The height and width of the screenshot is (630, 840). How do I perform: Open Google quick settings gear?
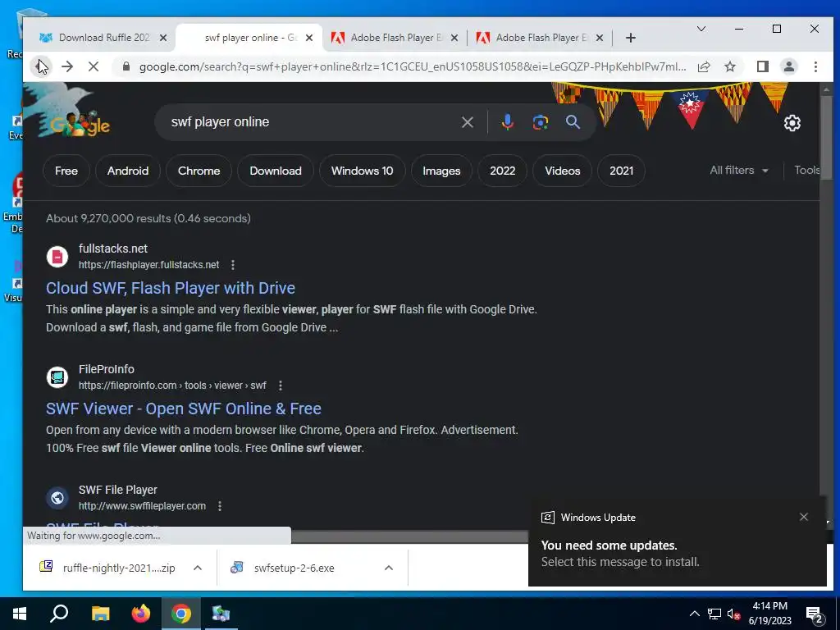tap(792, 123)
